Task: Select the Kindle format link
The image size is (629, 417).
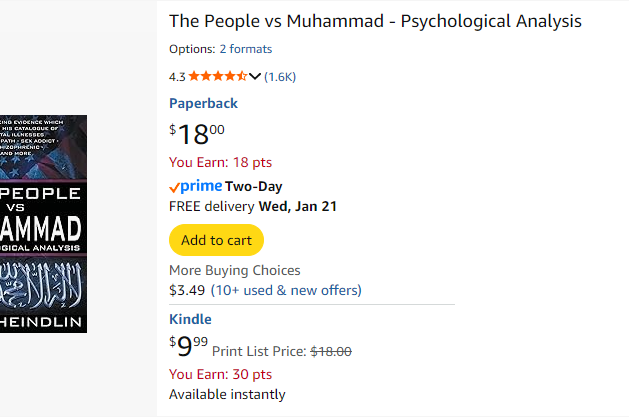Action: pyautogui.click(x=190, y=319)
